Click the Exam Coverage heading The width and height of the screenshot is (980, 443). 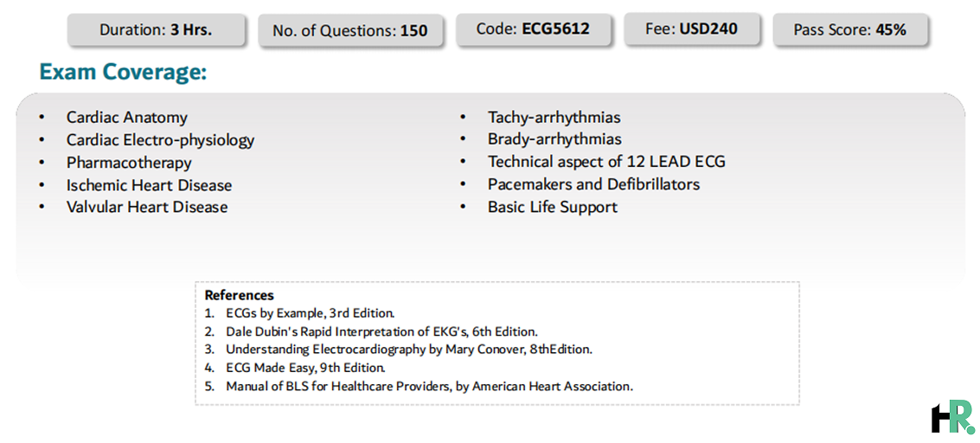point(123,73)
